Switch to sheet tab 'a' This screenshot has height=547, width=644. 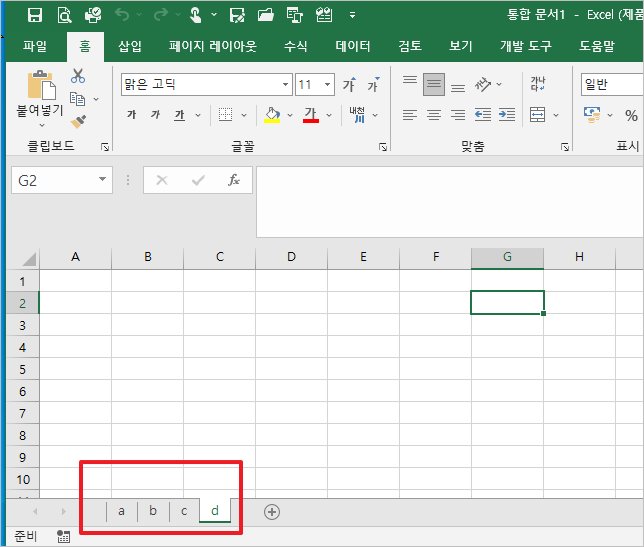point(121,511)
